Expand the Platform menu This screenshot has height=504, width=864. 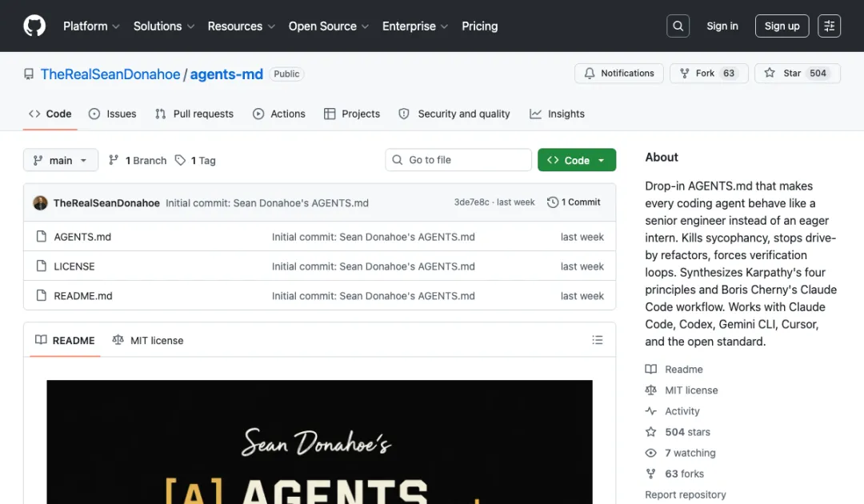pyautogui.click(x=91, y=26)
